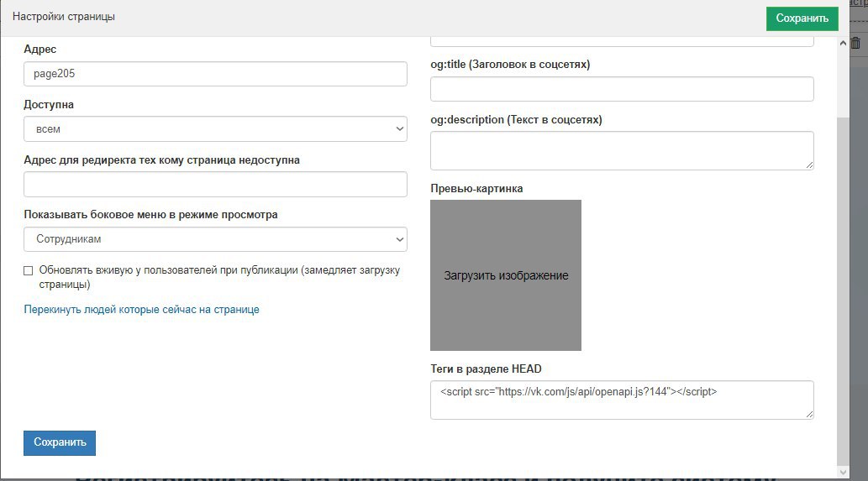Open the Доступна dropdown showing всем
The width and height of the screenshot is (868, 481).
click(215, 128)
